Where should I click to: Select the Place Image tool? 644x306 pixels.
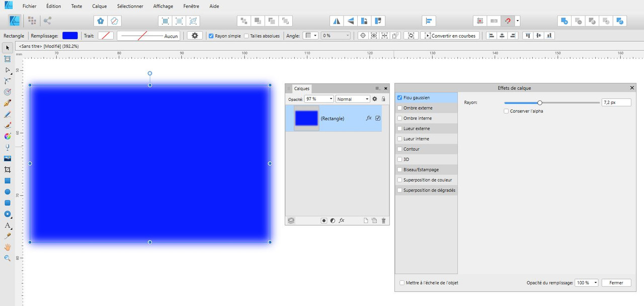pos(8,158)
